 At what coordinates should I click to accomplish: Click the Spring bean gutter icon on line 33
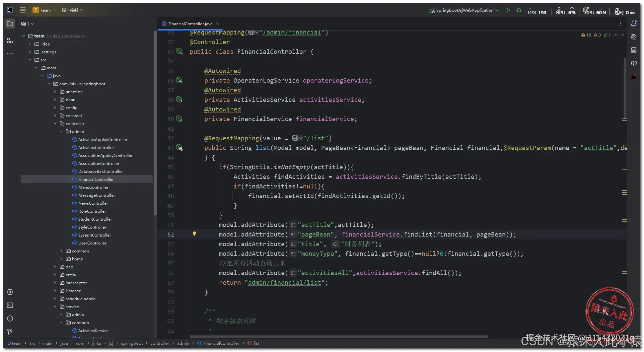click(x=179, y=51)
